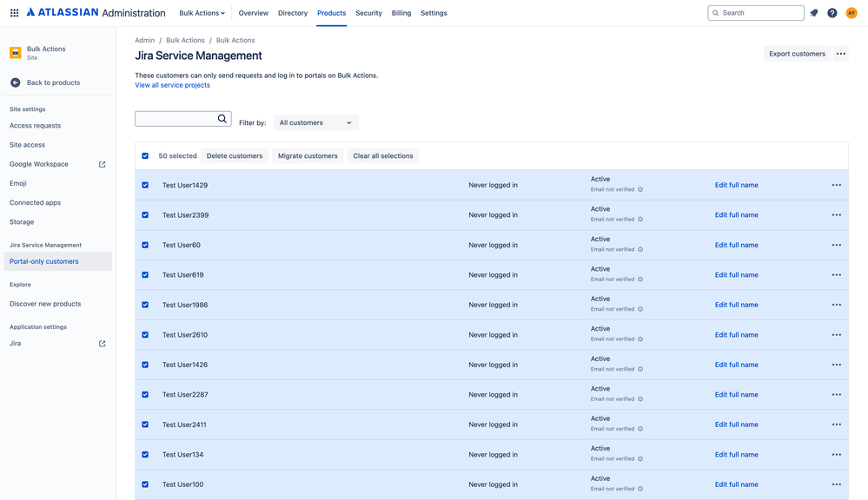Click email not verified info icon for Test User1429
868x500 pixels.
click(640, 189)
